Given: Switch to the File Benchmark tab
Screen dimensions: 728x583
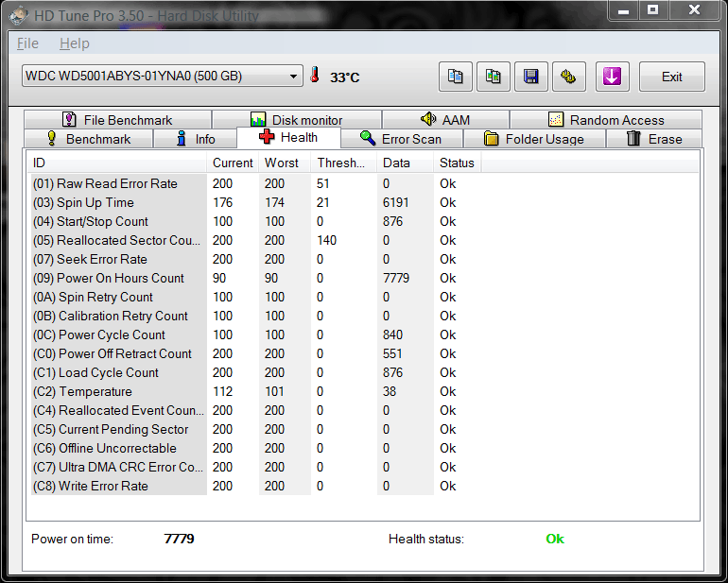Looking at the screenshot, I should [x=117, y=120].
